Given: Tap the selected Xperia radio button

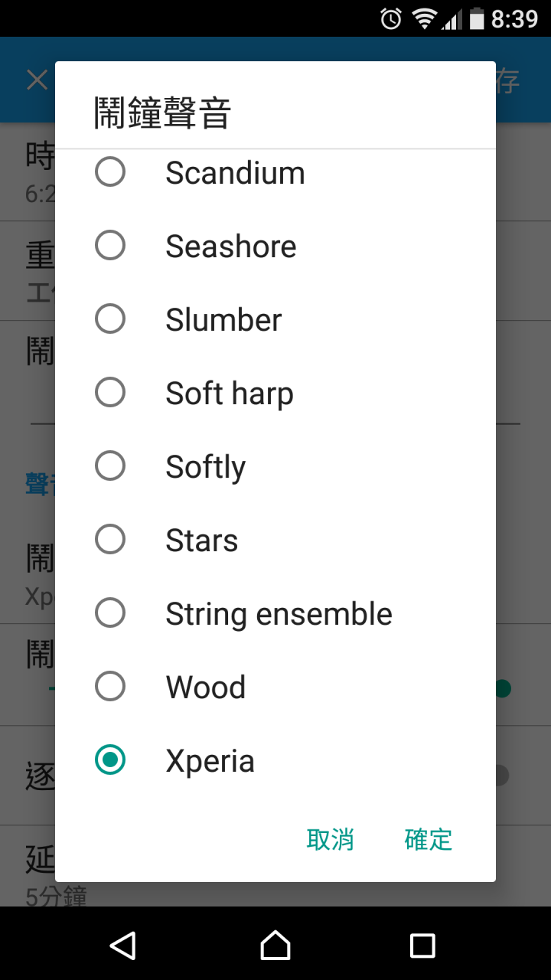Looking at the screenshot, I should coord(110,760).
